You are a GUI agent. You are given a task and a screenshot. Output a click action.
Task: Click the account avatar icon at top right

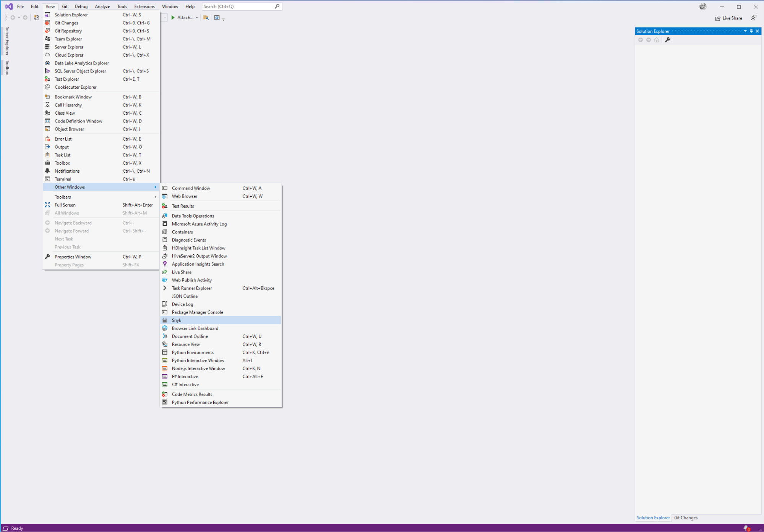pos(702,6)
